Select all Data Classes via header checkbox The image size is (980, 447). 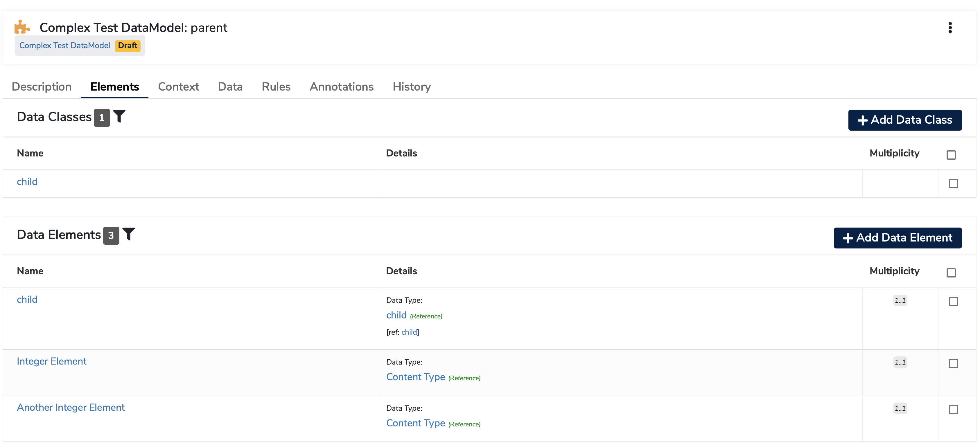point(951,155)
